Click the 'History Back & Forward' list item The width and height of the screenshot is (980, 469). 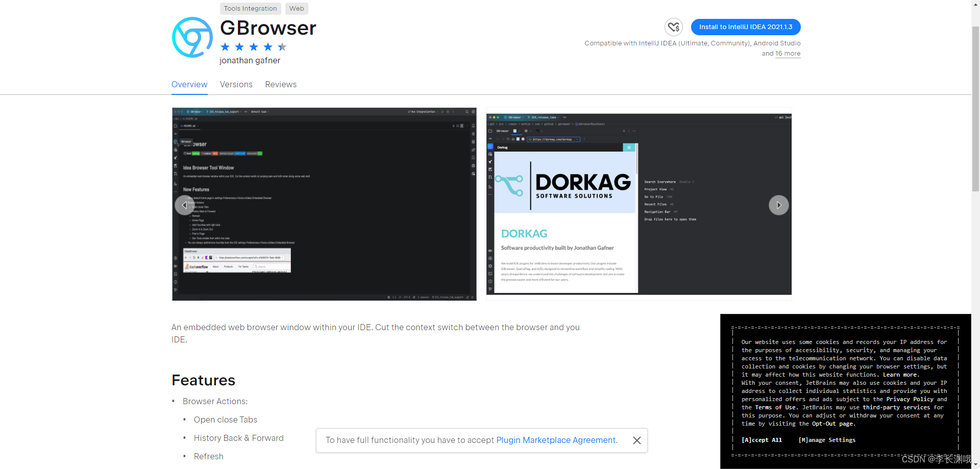238,438
